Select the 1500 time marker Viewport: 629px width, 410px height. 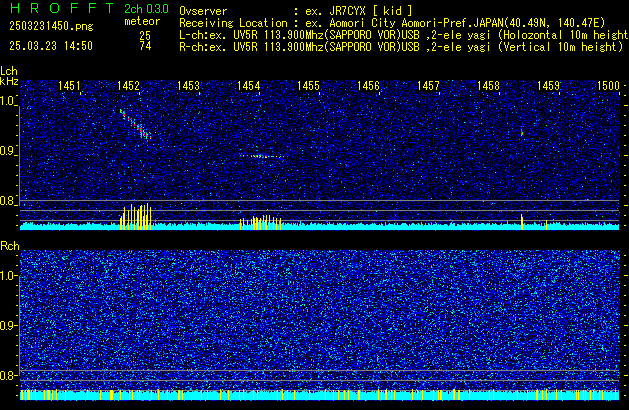(608, 86)
